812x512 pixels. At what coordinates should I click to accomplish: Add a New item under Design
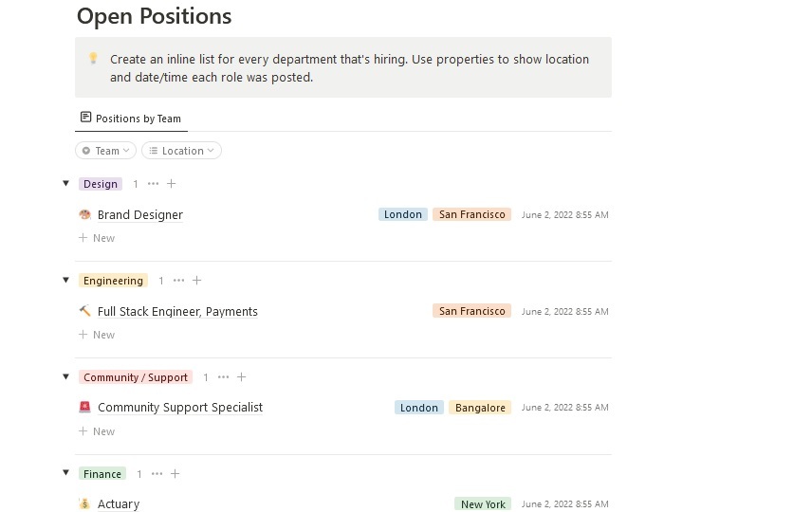click(x=97, y=238)
